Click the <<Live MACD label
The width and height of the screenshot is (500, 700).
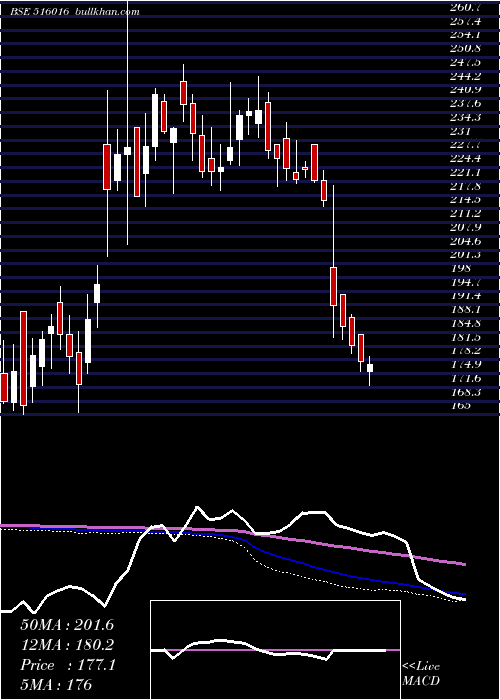click(x=421, y=674)
